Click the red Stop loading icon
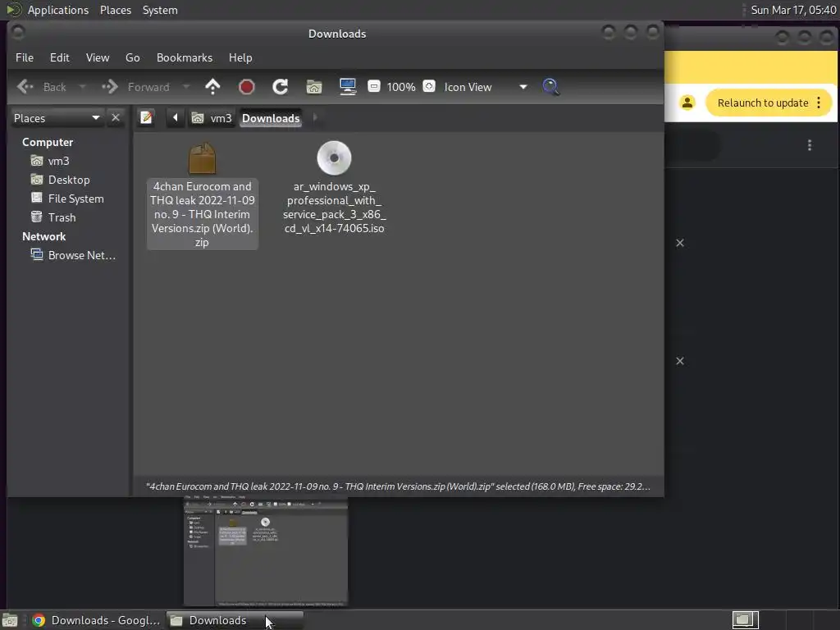 click(x=246, y=87)
